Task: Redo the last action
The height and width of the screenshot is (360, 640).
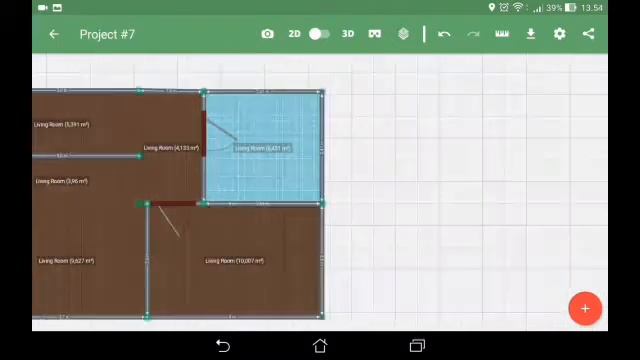Action: point(473,34)
